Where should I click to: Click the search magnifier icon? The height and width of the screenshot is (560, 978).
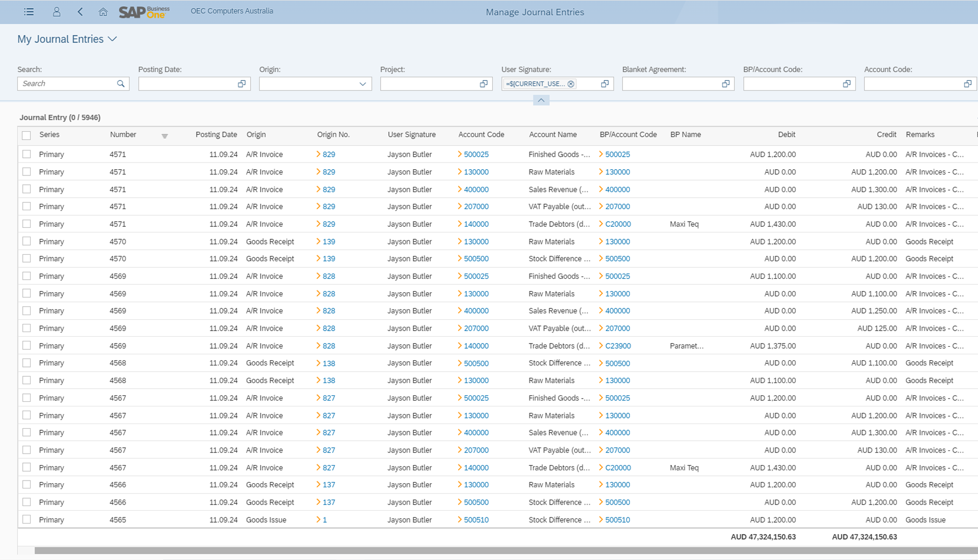[121, 84]
